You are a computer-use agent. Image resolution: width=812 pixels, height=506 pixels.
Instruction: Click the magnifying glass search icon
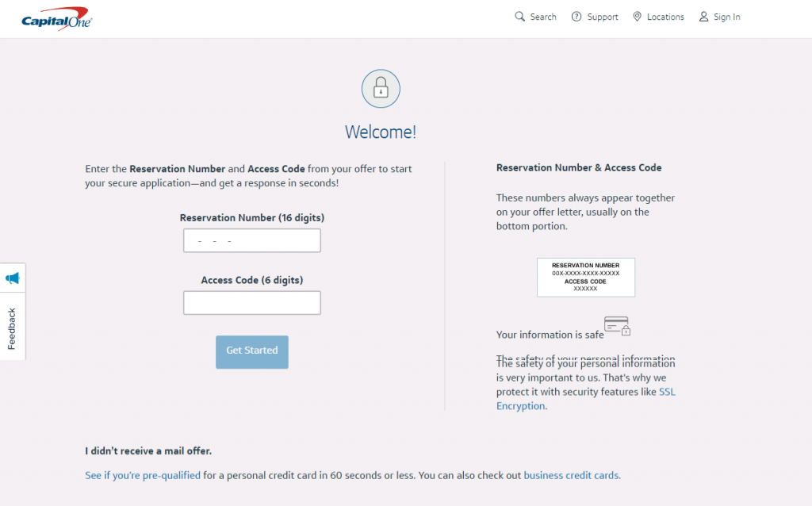coord(519,17)
